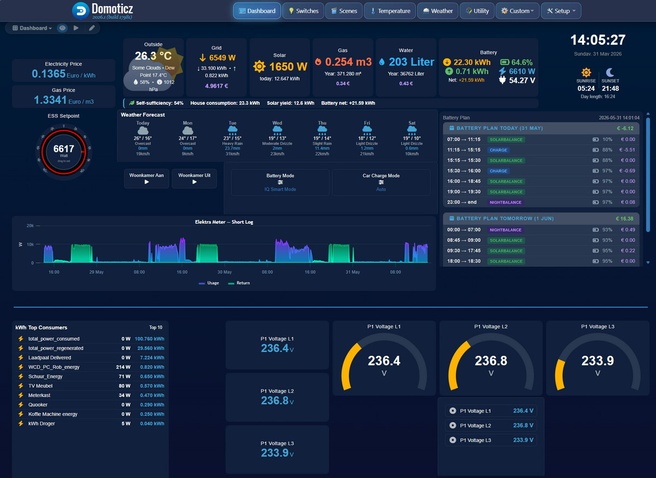
Task: Activate the Woonkamer Aan scene
Action: [x=146, y=179]
